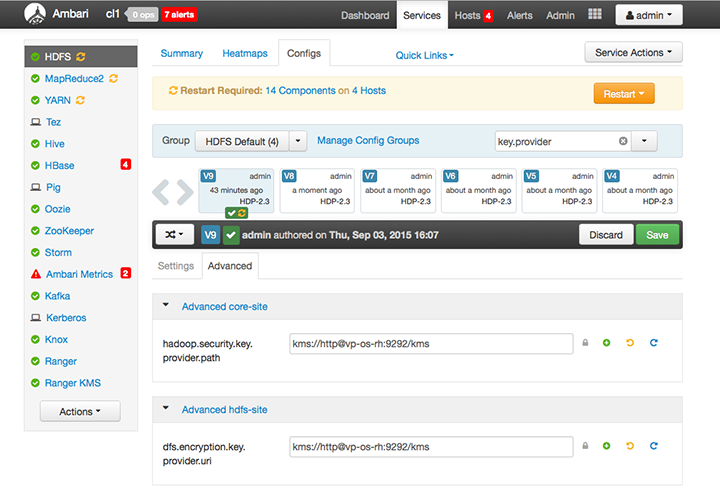The image size is (720, 498).
Task: Select the V8 config version box
Action: click(316, 189)
